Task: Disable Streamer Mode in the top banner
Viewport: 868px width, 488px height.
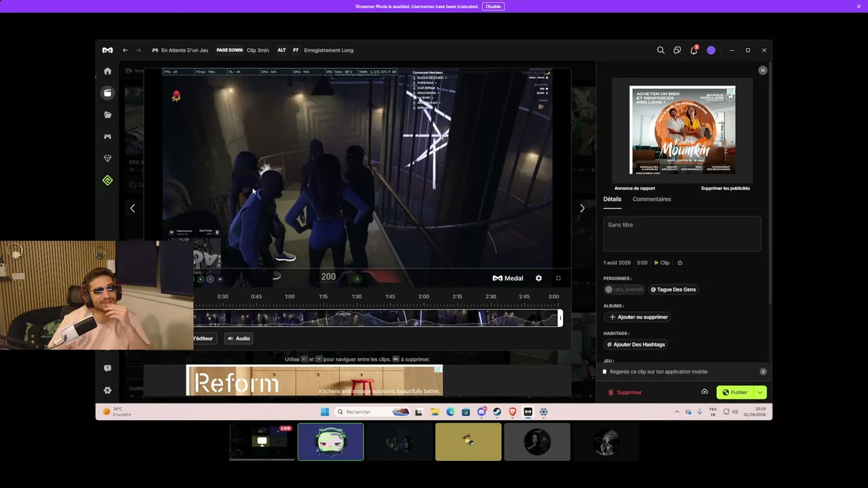Action: [493, 6]
